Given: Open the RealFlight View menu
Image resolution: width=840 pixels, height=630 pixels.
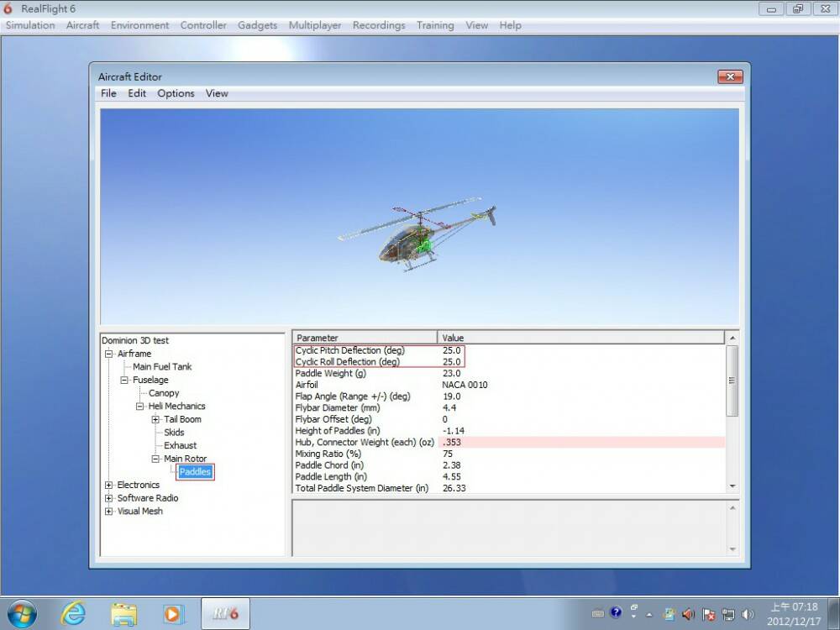Looking at the screenshot, I should pos(476,25).
